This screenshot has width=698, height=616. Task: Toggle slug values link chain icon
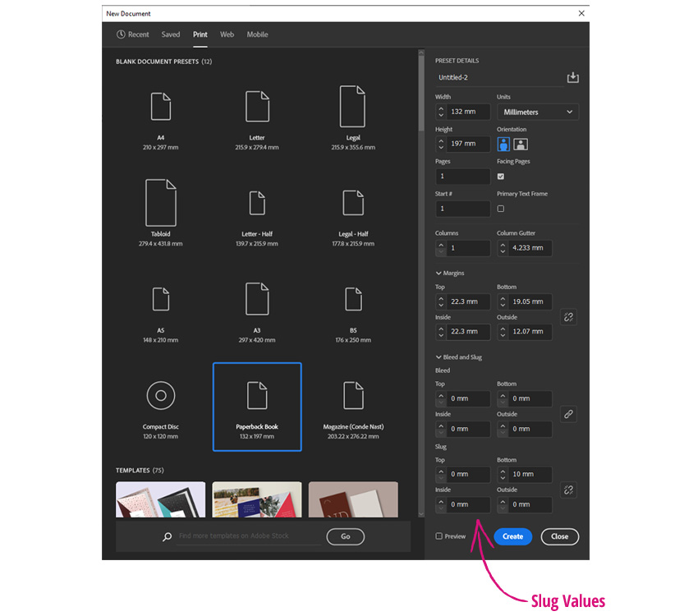tap(568, 490)
